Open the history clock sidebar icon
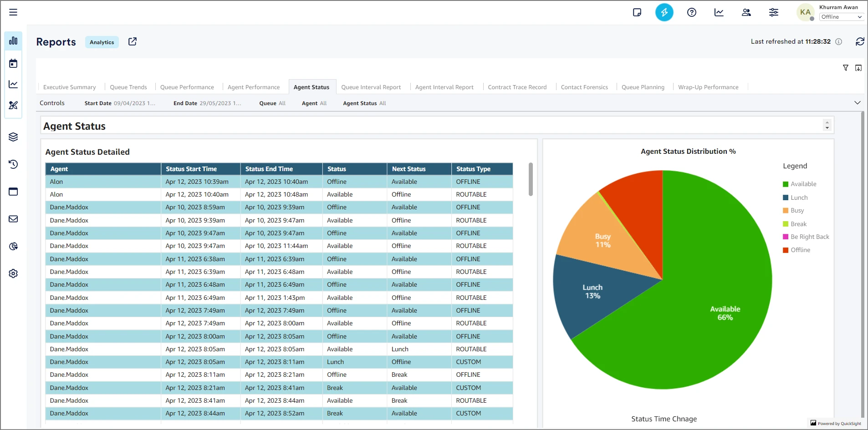The width and height of the screenshot is (868, 430). click(13, 164)
